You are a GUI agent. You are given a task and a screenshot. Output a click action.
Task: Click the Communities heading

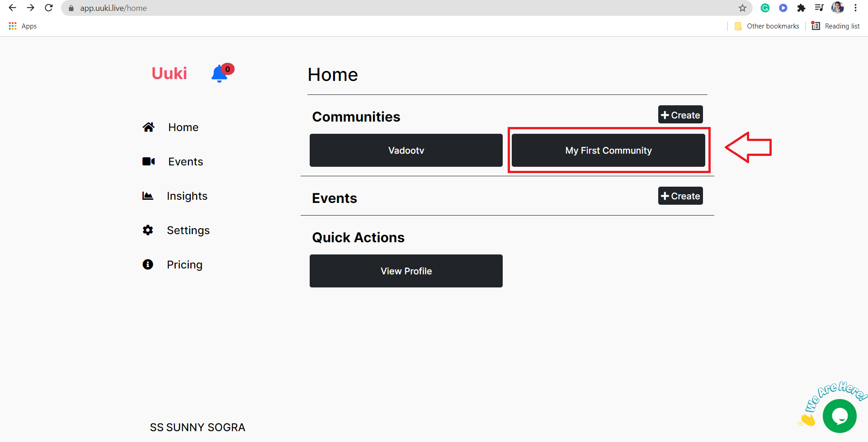pyautogui.click(x=356, y=117)
